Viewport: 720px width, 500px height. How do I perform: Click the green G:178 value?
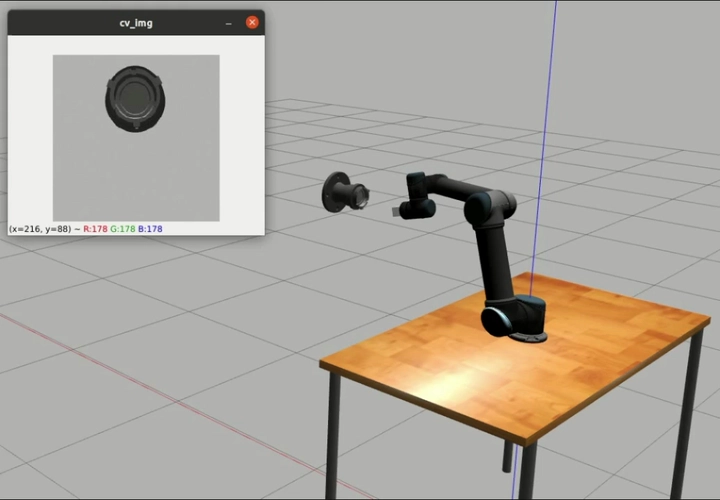123,229
